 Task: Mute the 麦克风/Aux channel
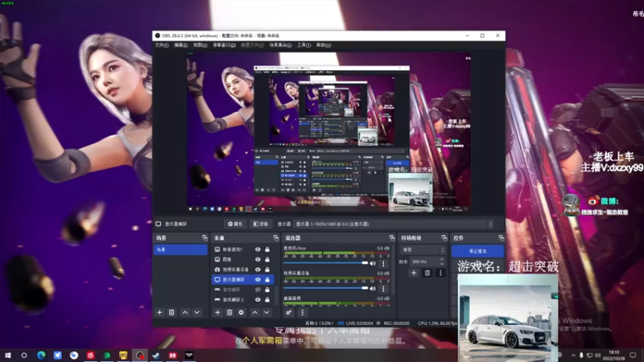373,264
